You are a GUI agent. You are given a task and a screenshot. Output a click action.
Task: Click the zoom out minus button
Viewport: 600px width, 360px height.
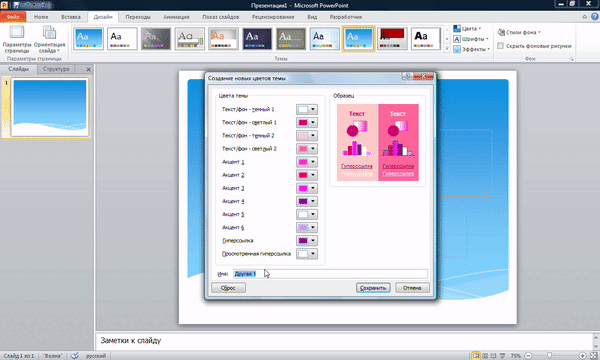pos(528,356)
